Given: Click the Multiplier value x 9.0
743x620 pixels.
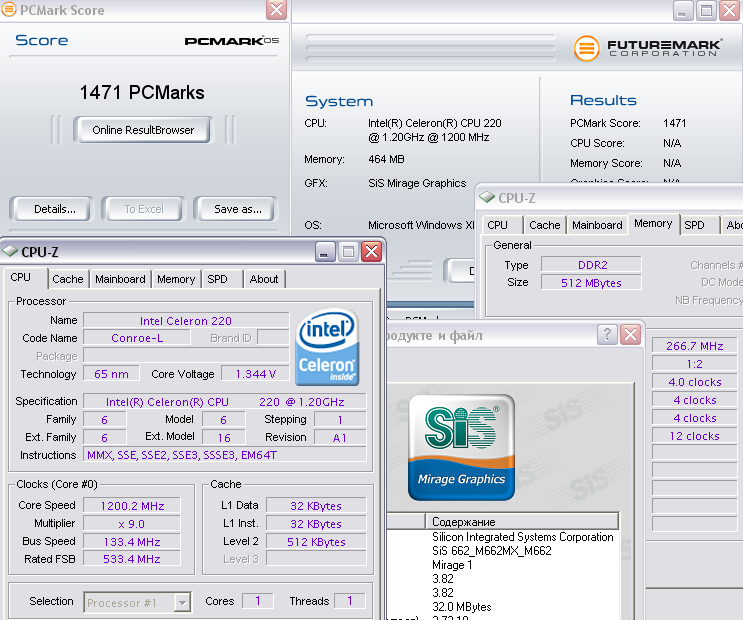Looking at the screenshot, I should [x=132, y=523].
